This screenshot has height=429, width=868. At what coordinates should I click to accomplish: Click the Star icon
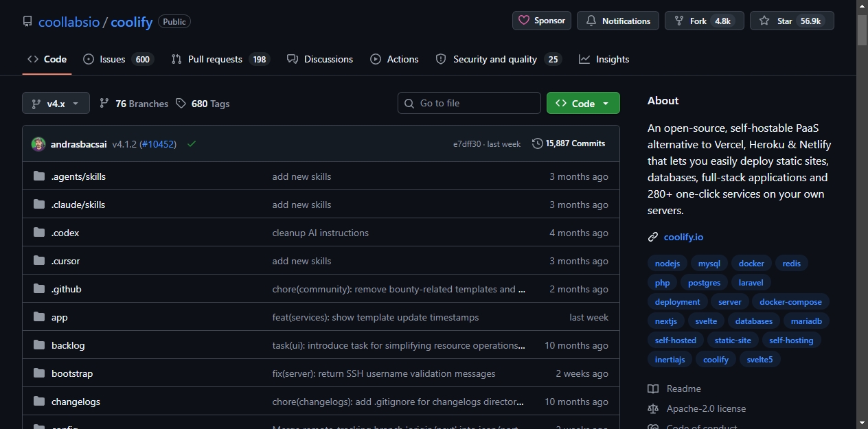(x=764, y=21)
